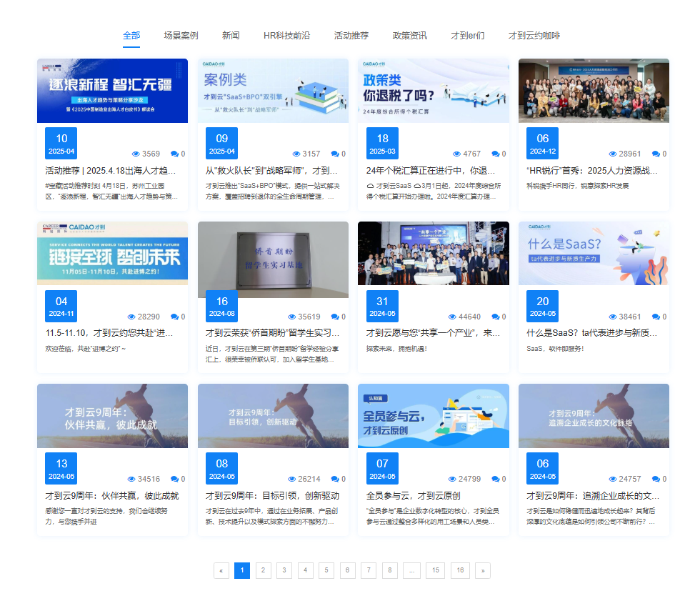Open the 伙伴共赢，彼此成就 thumbnail
The width and height of the screenshot is (700, 591).
pyautogui.click(x=113, y=416)
